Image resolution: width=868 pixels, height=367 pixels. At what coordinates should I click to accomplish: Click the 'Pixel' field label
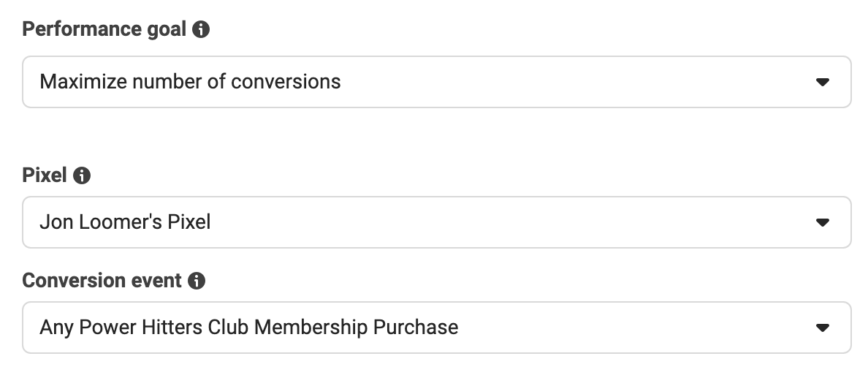45,175
